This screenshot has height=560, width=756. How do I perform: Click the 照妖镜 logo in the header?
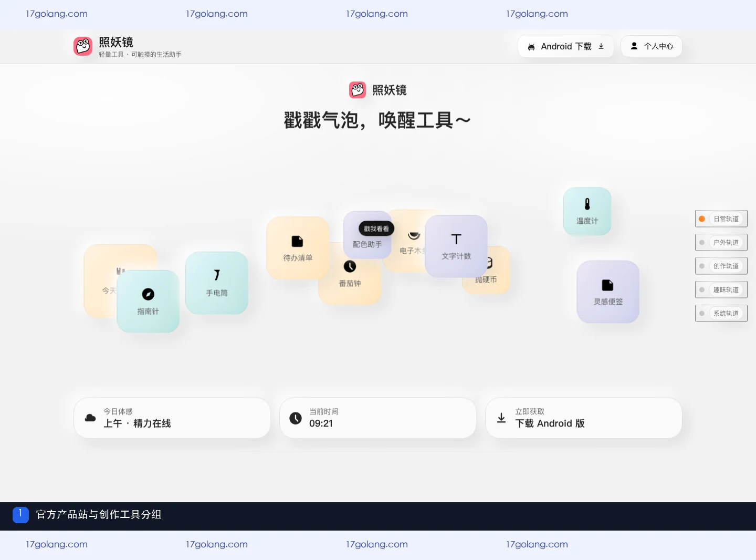click(83, 46)
